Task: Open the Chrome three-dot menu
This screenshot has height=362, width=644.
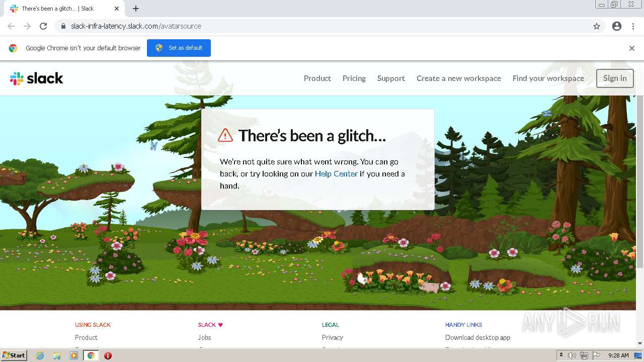Action: tap(633, 26)
